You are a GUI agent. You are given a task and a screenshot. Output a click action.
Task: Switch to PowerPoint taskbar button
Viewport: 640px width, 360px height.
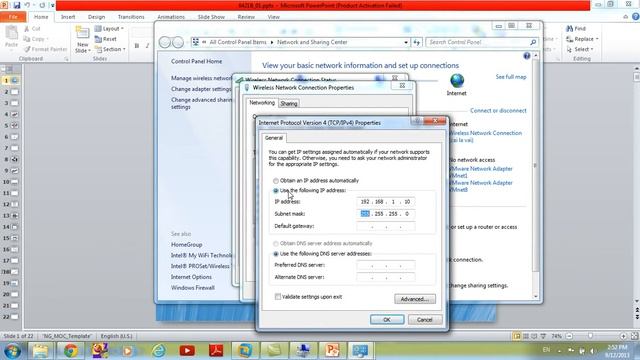pyautogui.click(x=332, y=351)
